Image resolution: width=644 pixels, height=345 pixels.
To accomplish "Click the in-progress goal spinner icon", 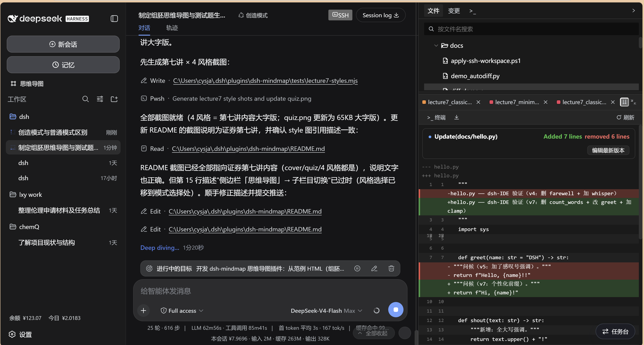I will pos(149,268).
